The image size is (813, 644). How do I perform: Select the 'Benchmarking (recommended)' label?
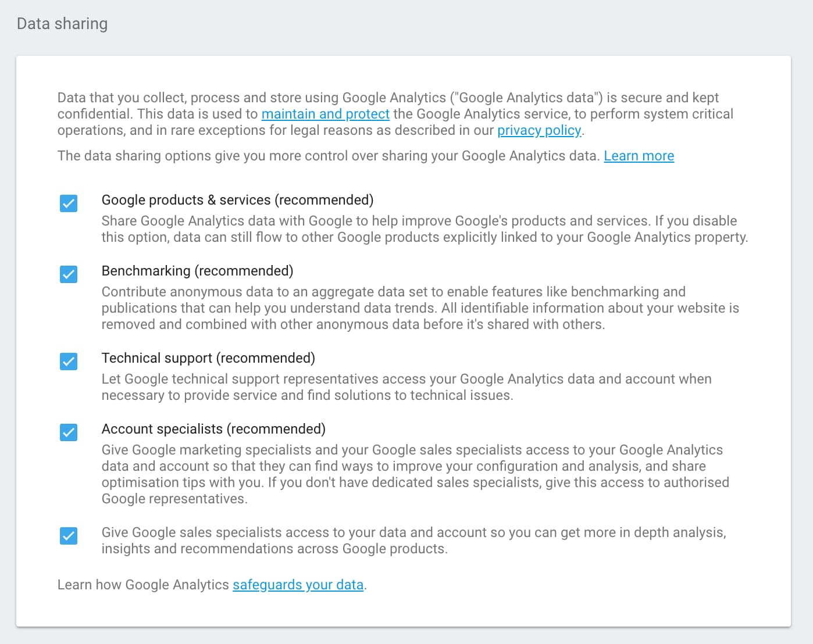(198, 271)
